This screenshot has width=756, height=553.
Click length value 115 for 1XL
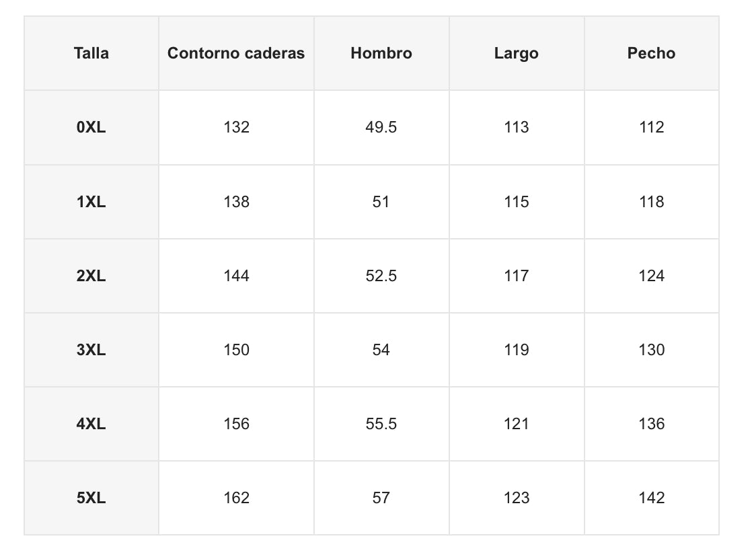pyautogui.click(x=517, y=202)
